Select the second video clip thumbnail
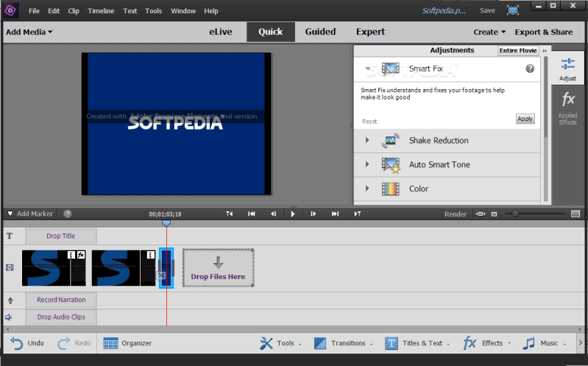Screen dimensions: 588x366 tap(124, 268)
